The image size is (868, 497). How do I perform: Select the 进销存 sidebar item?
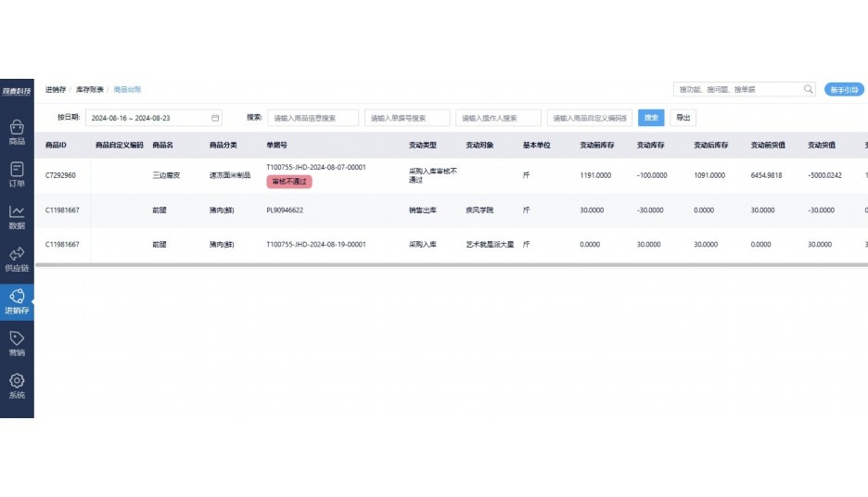[x=17, y=301]
